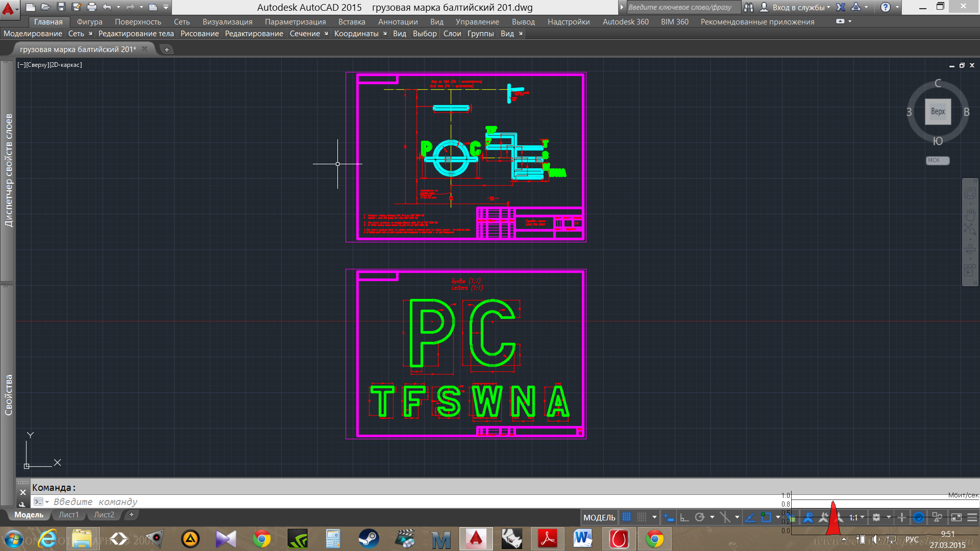Open the Вставка ribbon tab
980x551 pixels.
pos(352,21)
